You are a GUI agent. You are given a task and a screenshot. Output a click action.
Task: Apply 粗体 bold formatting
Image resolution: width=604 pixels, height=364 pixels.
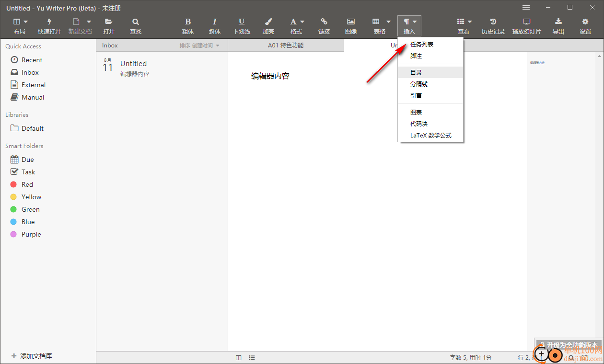tap(188, 26)
